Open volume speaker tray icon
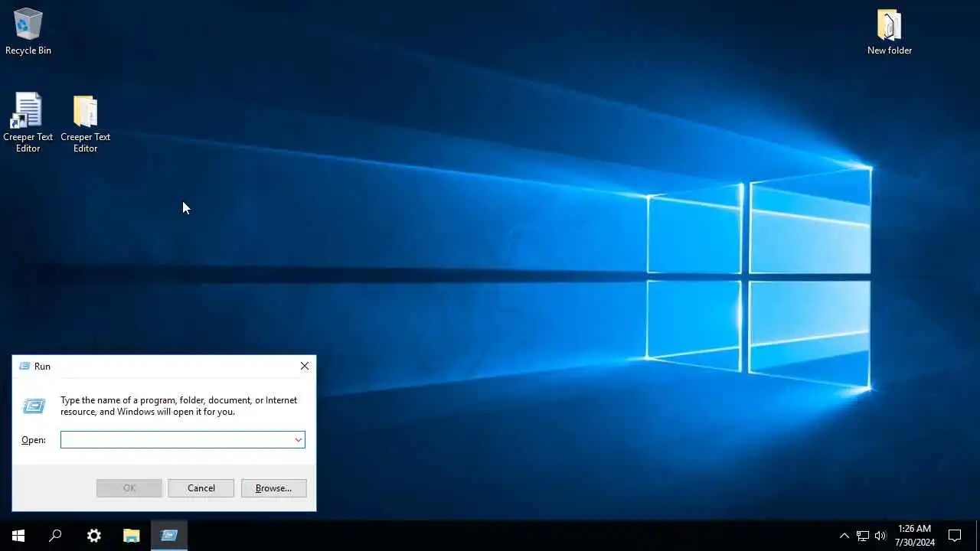 [880, 536]
